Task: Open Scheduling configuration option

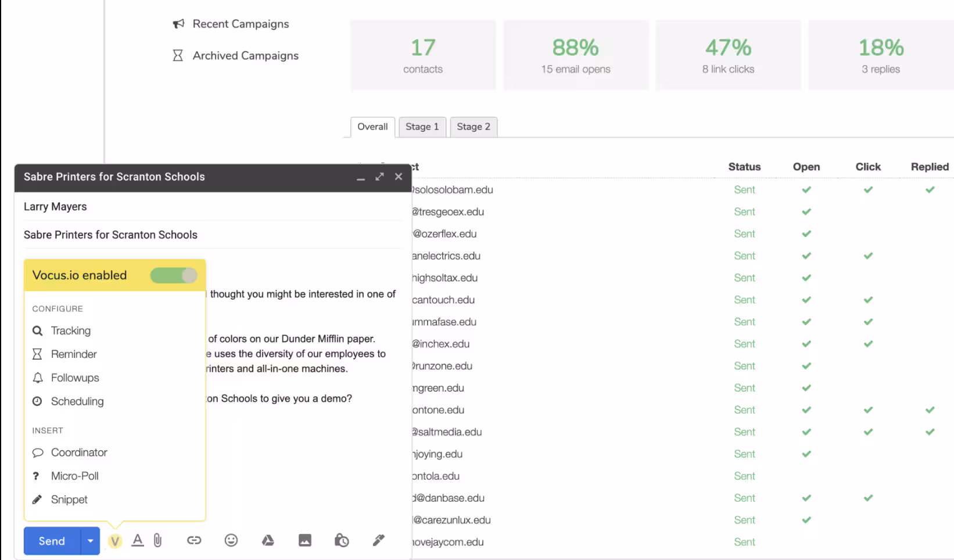Action: point(77,401)
